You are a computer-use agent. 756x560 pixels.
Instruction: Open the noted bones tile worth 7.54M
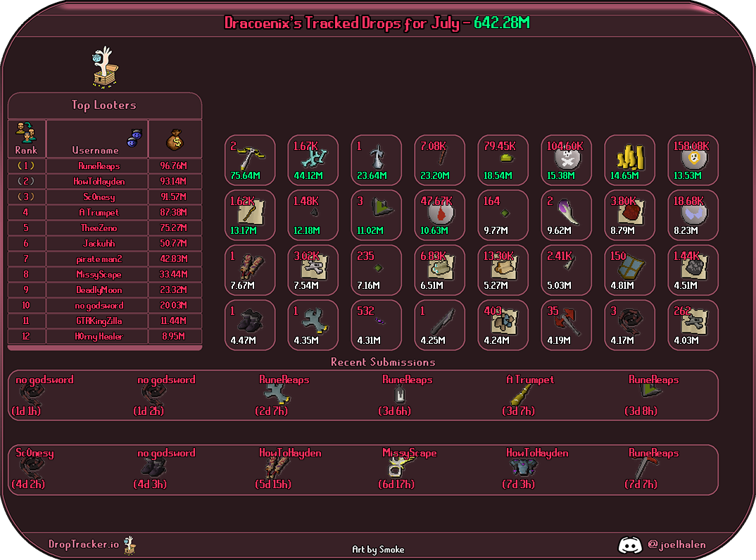click(313, 270)
